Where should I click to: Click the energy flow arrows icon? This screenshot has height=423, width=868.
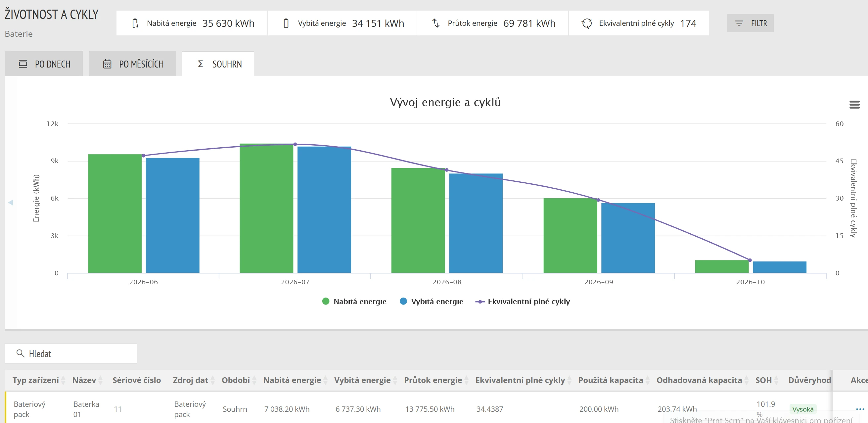(x=436, y=23)
